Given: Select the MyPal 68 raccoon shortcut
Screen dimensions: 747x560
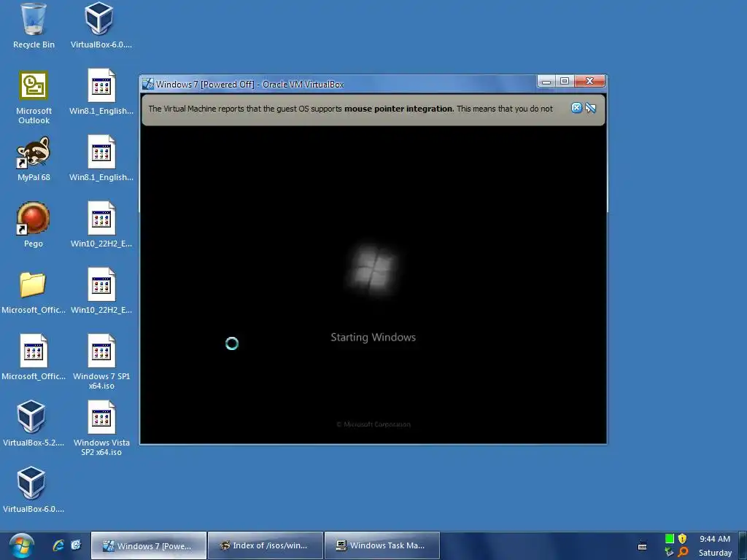Looking at the screenshot, I should (34, 159).
